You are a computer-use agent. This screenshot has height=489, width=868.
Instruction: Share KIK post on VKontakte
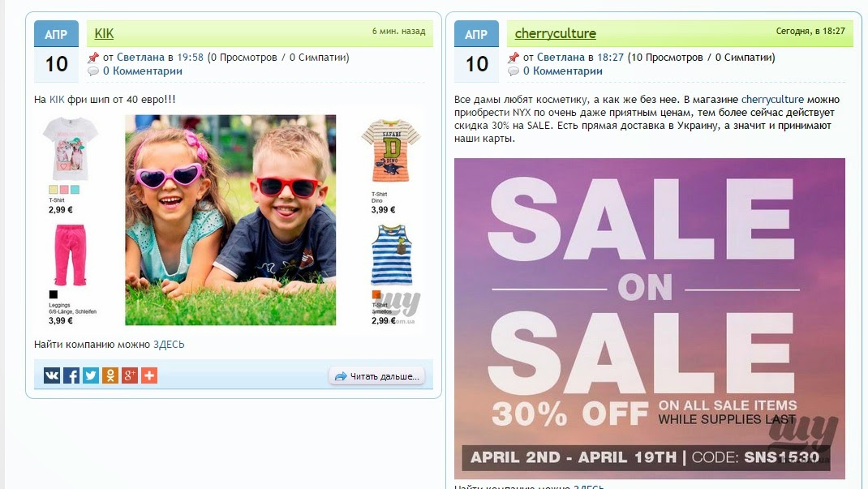[51, 375]
